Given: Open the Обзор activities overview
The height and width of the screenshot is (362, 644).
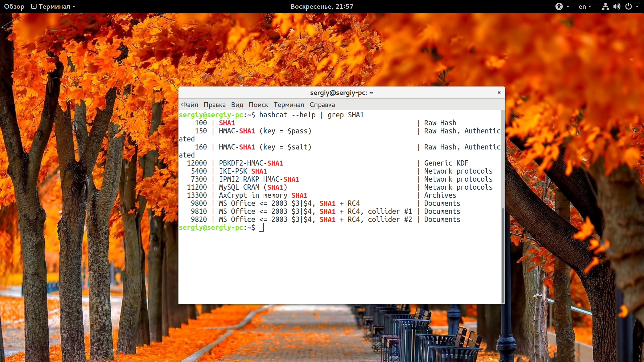Looking at the screenshot, I should pyautogui.click(x=14, y=6).
